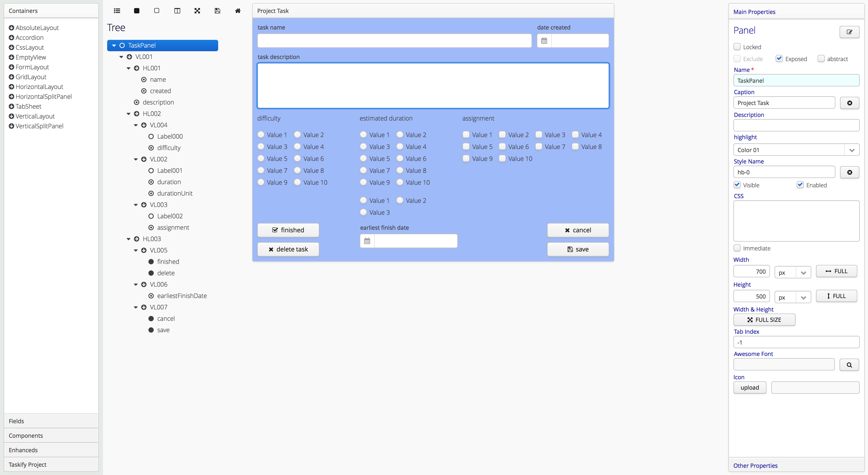Click the Tab Index input field

(x=796, y=342)
